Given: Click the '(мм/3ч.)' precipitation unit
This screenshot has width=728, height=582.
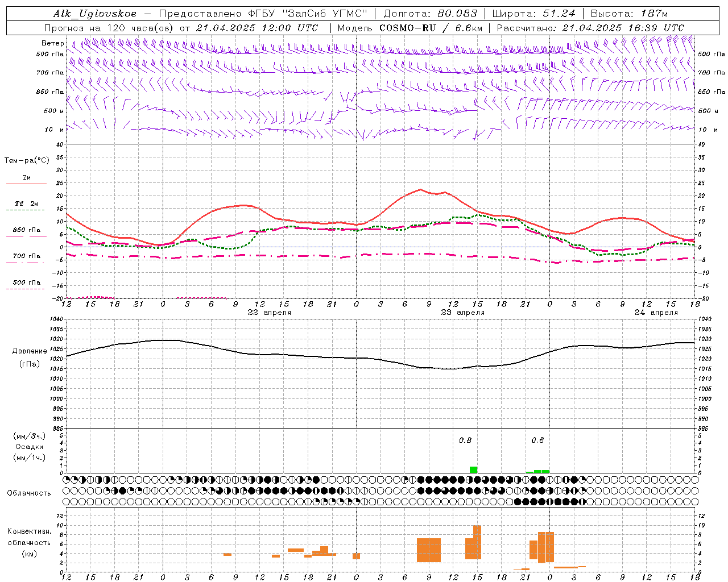Looking at the screenshot, I should point(30,436).
